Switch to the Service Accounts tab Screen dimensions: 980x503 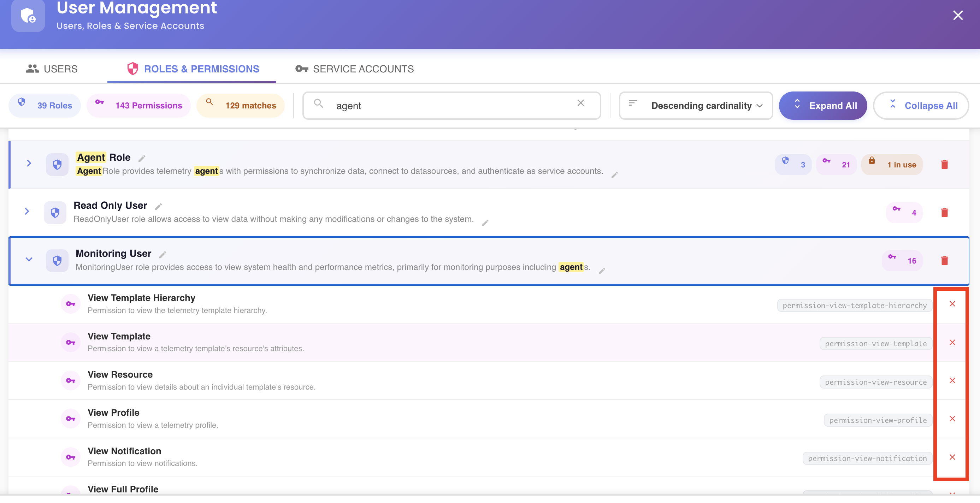355,69
